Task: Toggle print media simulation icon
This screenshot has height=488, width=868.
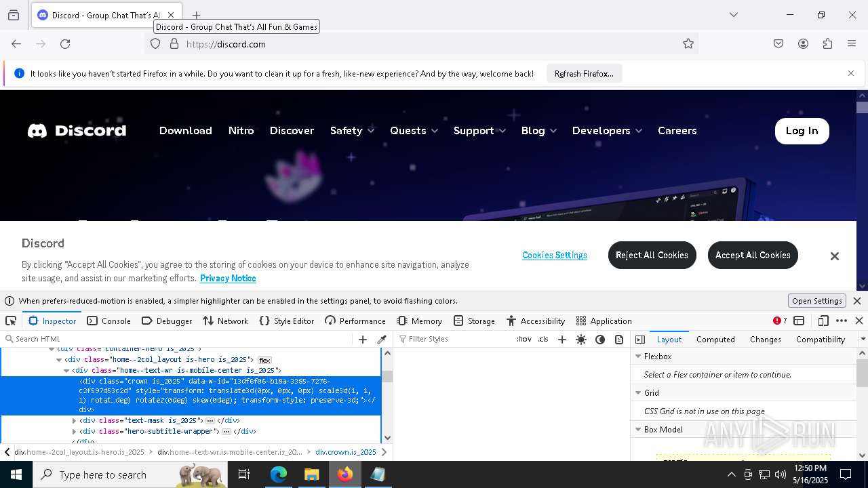Action: pos(619,340)
